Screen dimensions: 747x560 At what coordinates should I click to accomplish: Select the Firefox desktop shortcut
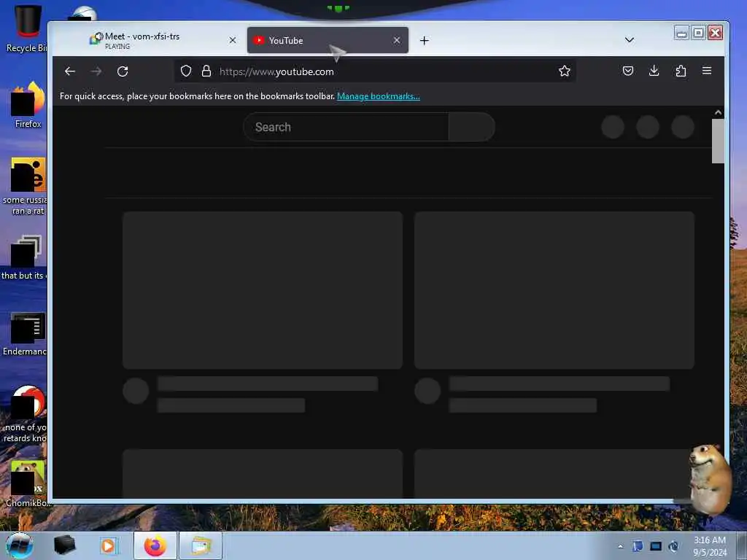[x=28, y=105]
